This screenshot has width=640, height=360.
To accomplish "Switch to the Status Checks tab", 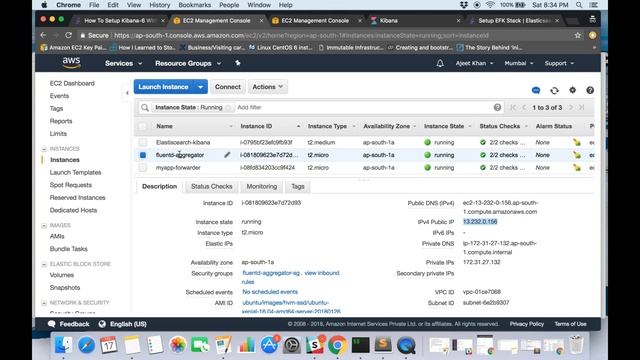I will (x=211, y=187).
